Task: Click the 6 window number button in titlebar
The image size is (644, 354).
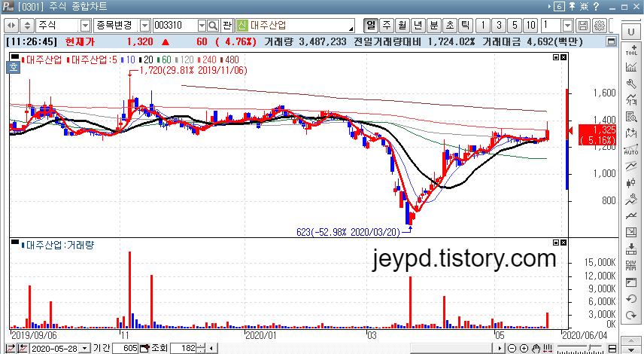Action: point(560,7)
